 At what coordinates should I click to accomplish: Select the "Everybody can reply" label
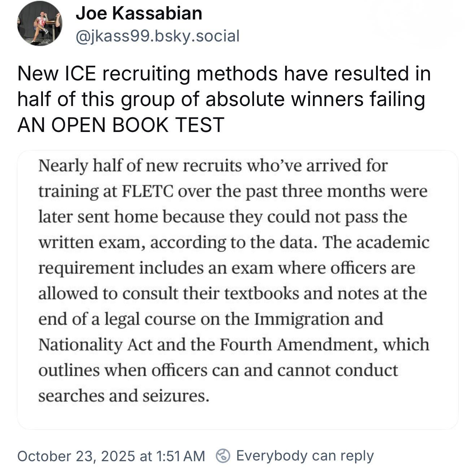[x=305, y=456]
